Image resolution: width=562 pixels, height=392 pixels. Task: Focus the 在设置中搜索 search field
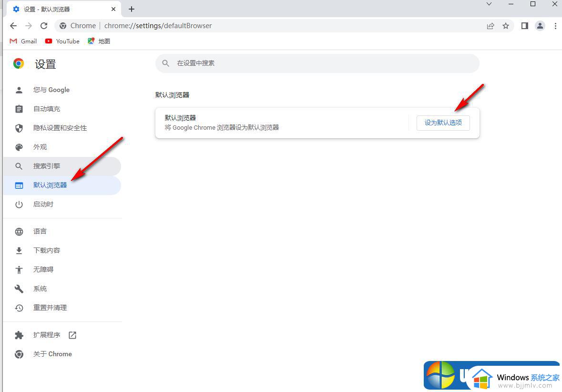coord(317,63)
